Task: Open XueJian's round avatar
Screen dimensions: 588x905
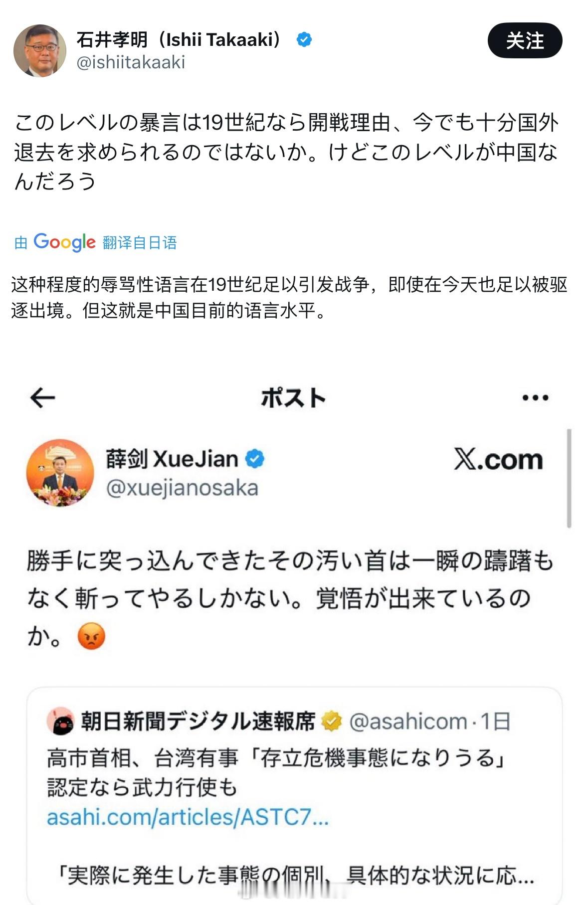Action: tap(60, 473)
